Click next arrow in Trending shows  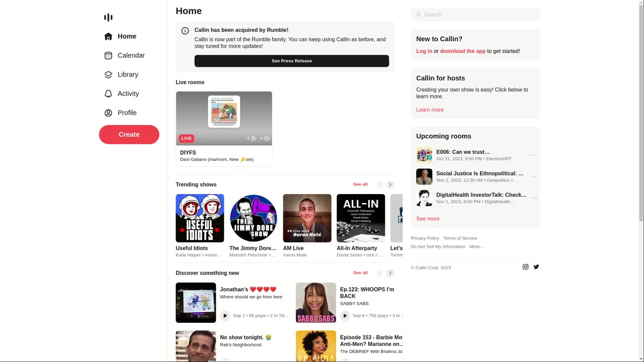390,185
